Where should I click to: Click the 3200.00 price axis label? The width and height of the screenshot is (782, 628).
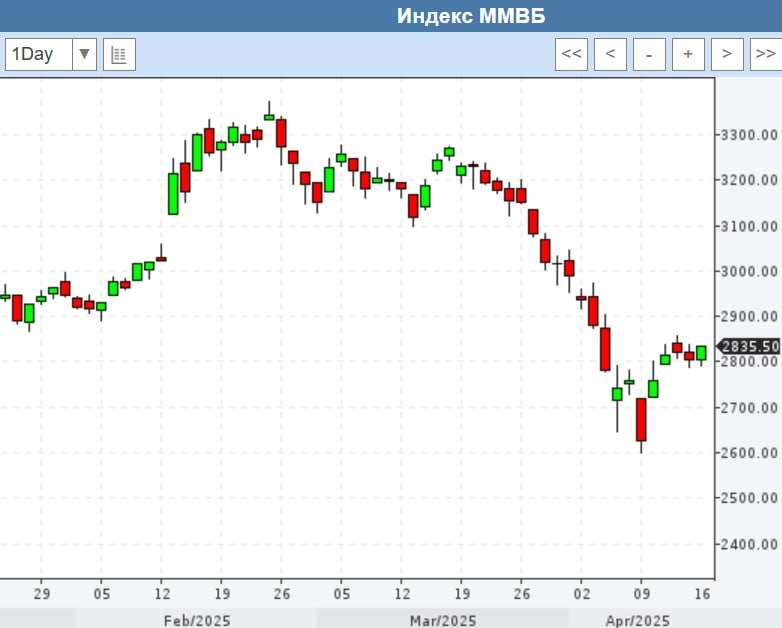749,180
